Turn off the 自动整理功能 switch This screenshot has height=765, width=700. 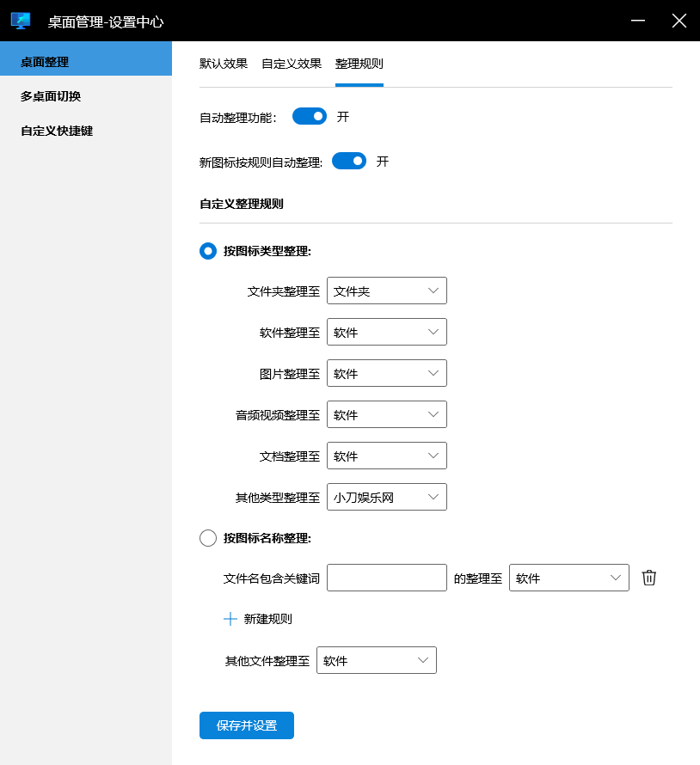point(309,116)
